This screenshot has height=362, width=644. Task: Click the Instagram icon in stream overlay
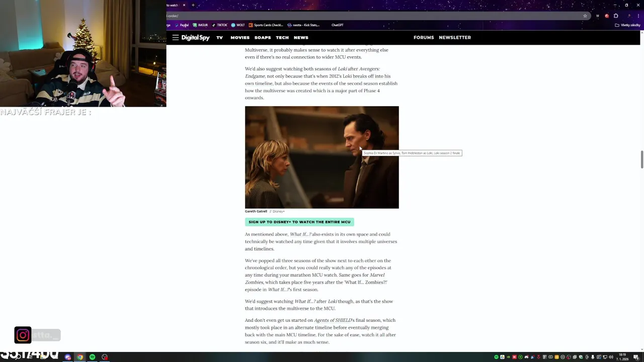pyautogui.click(x=23, y=335)
